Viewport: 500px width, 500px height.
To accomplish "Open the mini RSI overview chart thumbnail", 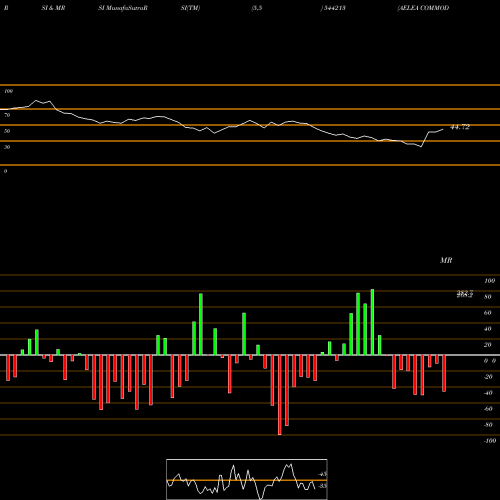I will 247,479.
